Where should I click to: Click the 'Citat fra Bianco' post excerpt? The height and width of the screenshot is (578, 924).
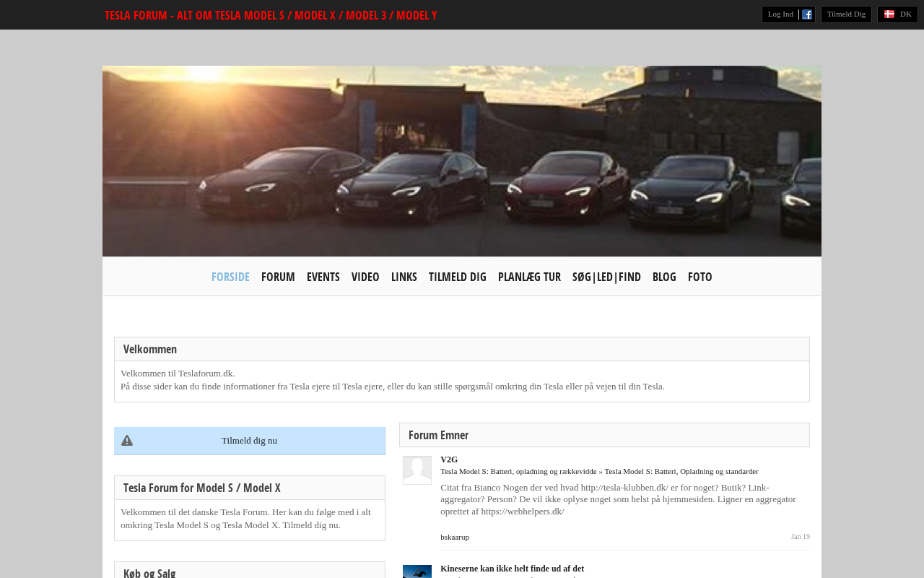click(x=619, y=499)
